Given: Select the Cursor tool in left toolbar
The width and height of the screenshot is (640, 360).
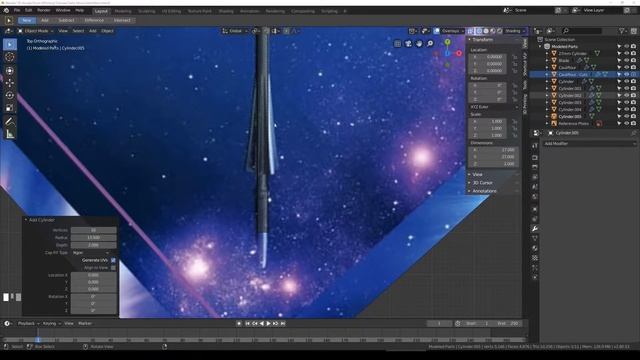Looking at the screenshot, I should tap(10, 57).
